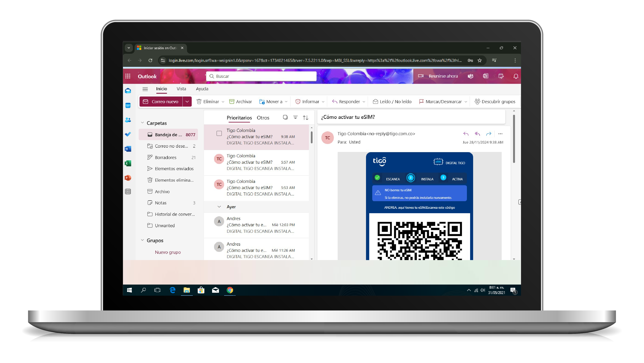Open OneNote feed icon in header
This screenshot has height=363, width=644.
tap(486, 76)
